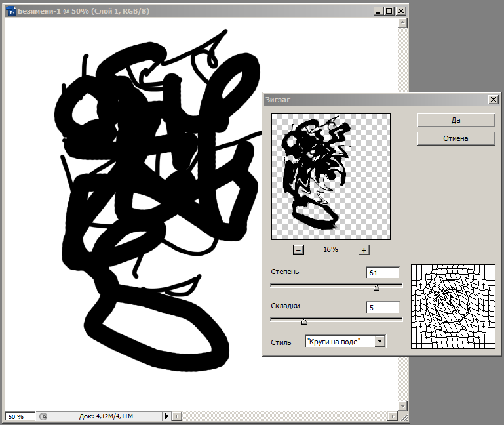This screenshot has width=504, height=425.
Task: Zoom in the filter preview with plus button
Action: 364,250
